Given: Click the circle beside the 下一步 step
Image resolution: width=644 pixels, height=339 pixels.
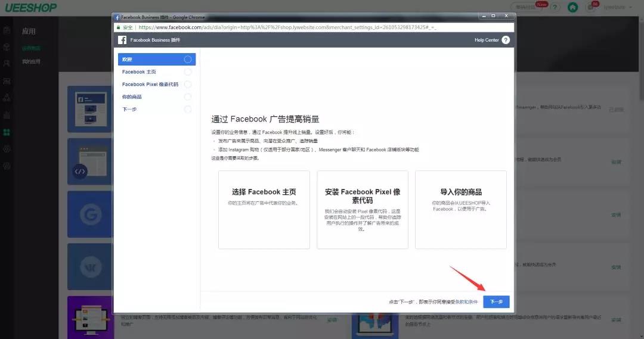Looking at the screenshot, I should tap(188, 109).
